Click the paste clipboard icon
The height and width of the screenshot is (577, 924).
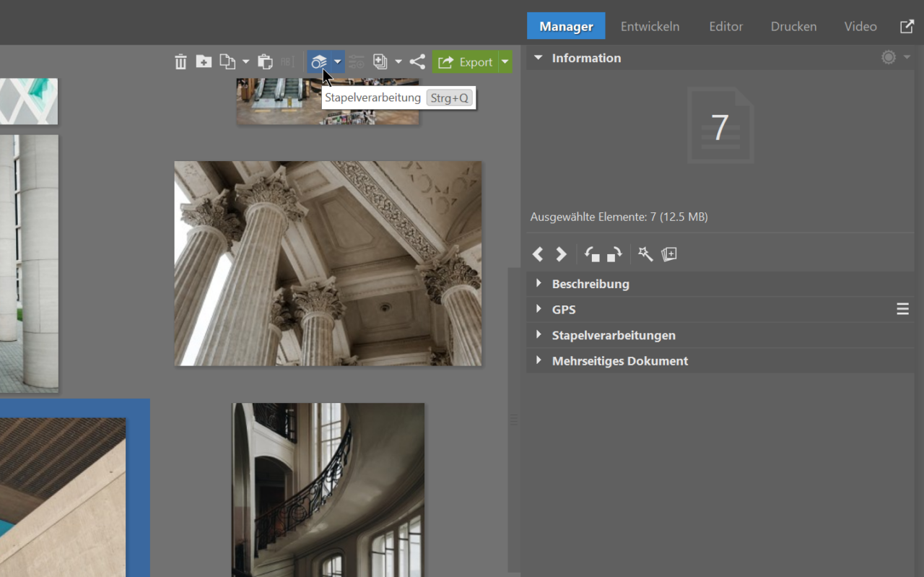click(265, 62)
